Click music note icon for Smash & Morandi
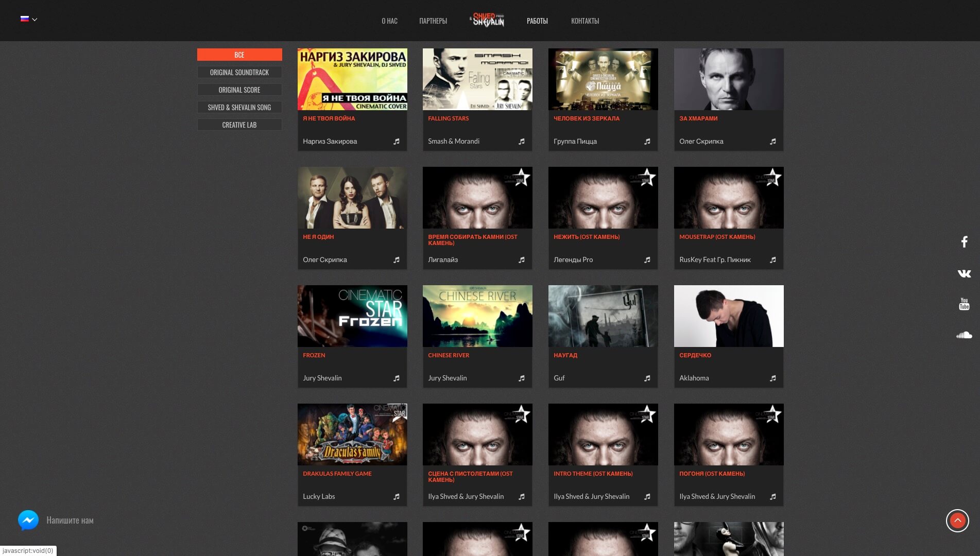This screenshot has height=556, width=980. 522,142
